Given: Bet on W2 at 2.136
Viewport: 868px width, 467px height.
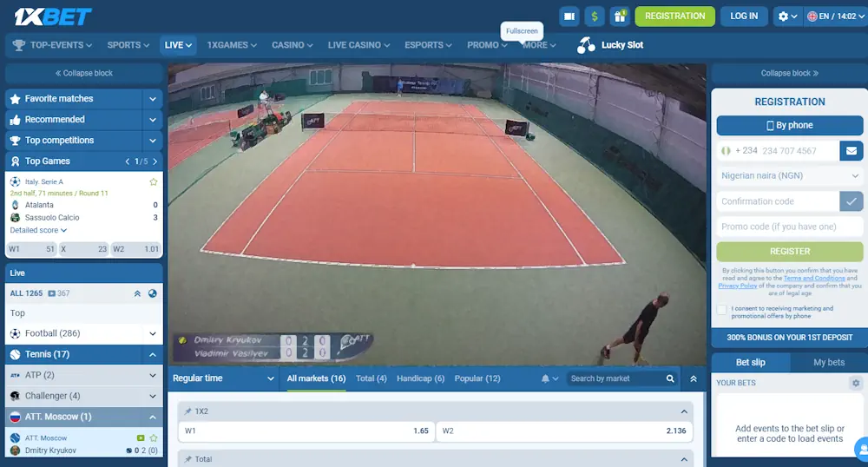Looking at the screenshot, I should tap(564, 431).
